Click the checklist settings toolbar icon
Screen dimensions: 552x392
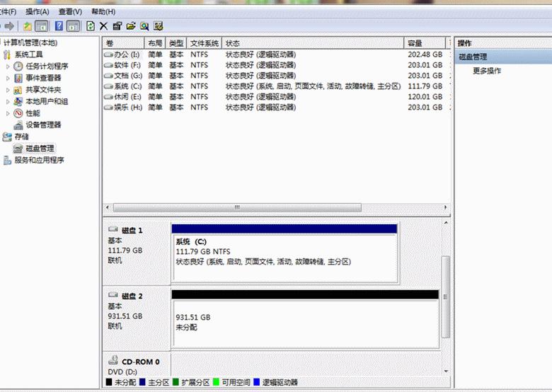159,26
